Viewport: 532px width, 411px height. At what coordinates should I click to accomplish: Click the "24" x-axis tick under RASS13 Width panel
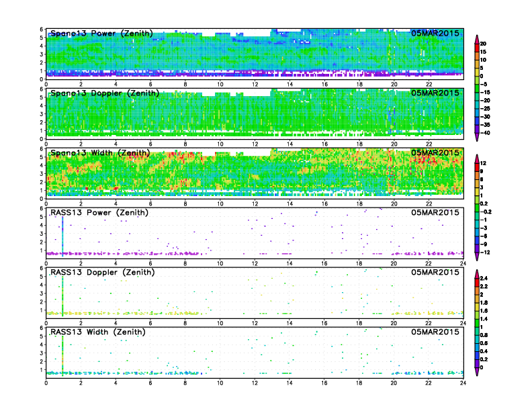(x=463, y=383)
